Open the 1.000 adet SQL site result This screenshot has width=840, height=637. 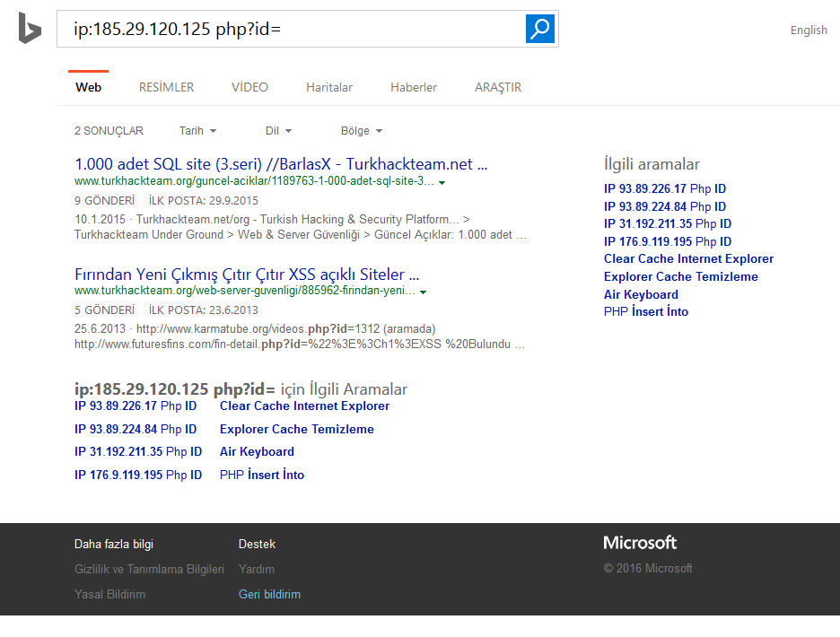pyautogui.click(x=281, y=164)
